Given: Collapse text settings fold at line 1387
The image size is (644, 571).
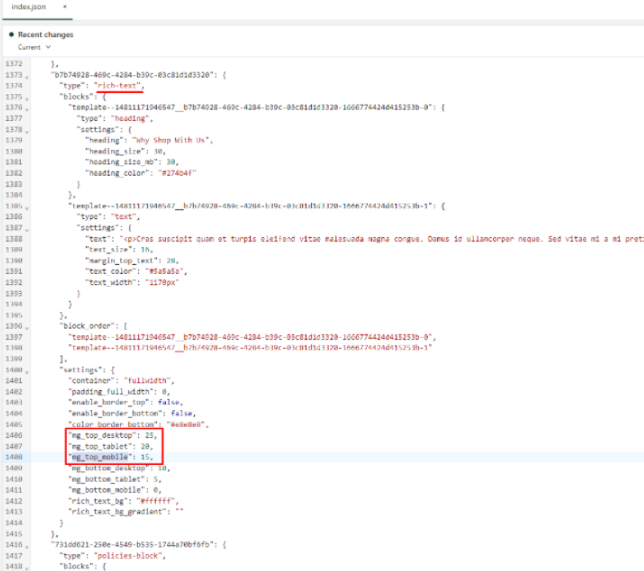Looking at the screenshot, I should [27, 230].
